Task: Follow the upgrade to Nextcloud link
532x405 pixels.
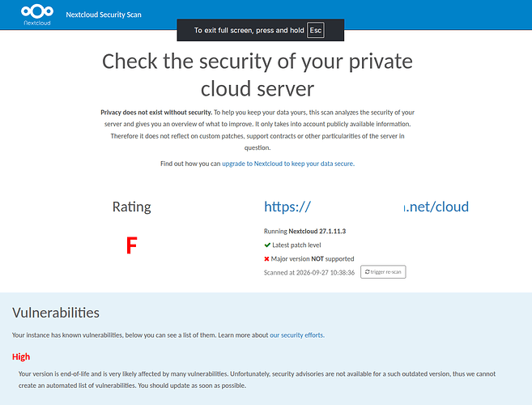Action: 288,164
